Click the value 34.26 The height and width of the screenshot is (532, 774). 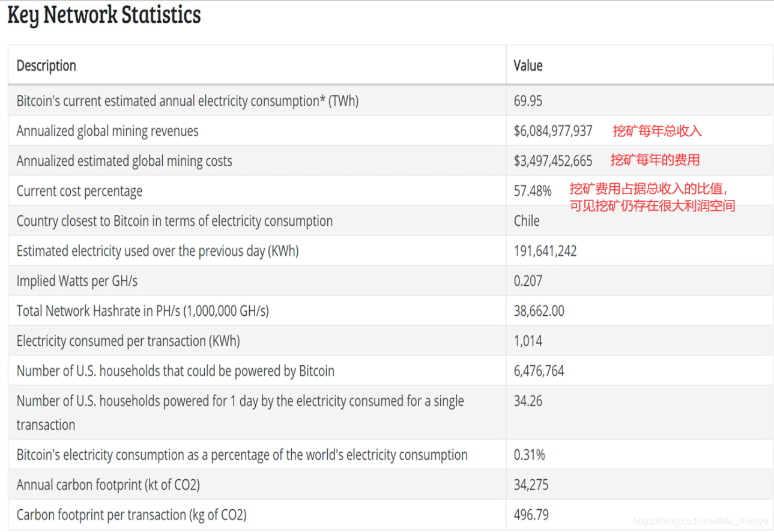tap(528, 401)
